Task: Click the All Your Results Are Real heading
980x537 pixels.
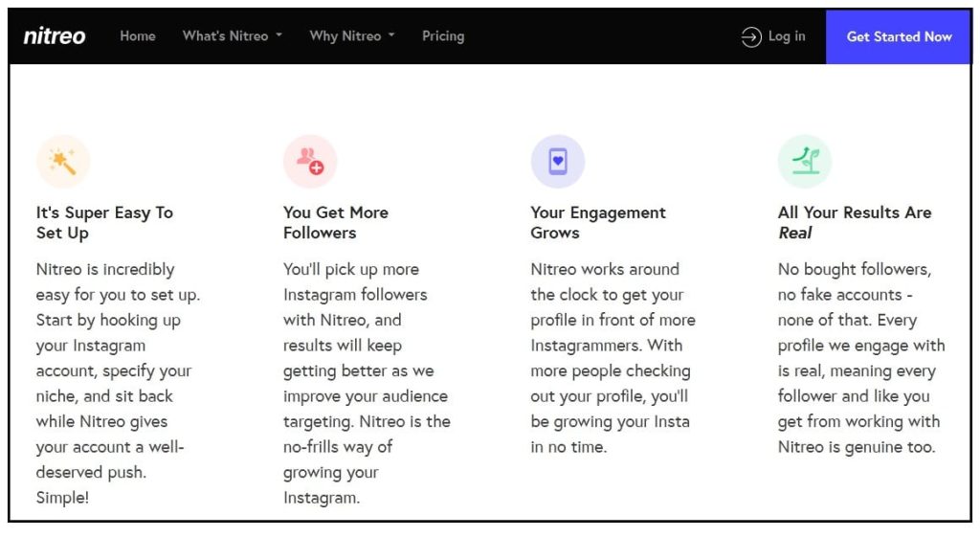Action: click(x=855, y=222)
